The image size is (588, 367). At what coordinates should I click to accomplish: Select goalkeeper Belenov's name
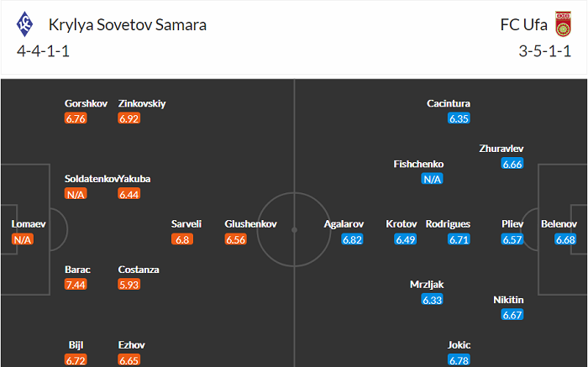(x=559, y=225)
